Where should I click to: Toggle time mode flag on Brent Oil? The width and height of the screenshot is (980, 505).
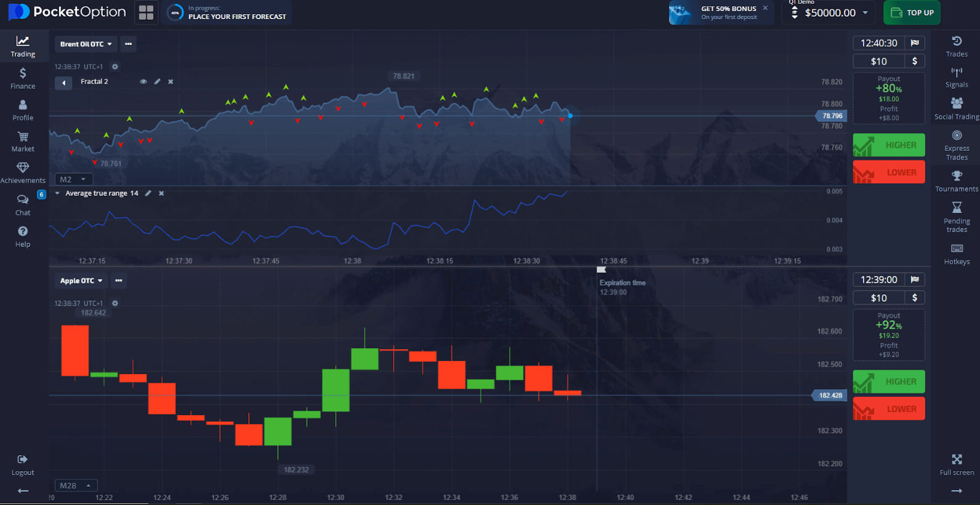tap(915, 43)
